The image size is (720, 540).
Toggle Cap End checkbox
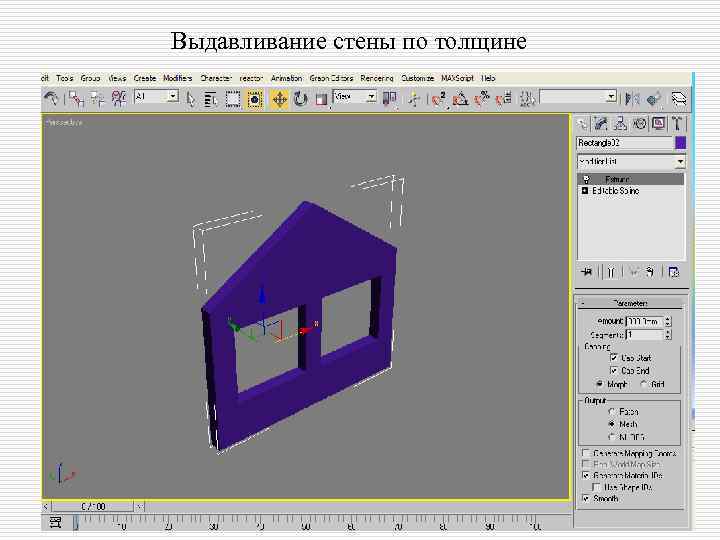[614, 370]
